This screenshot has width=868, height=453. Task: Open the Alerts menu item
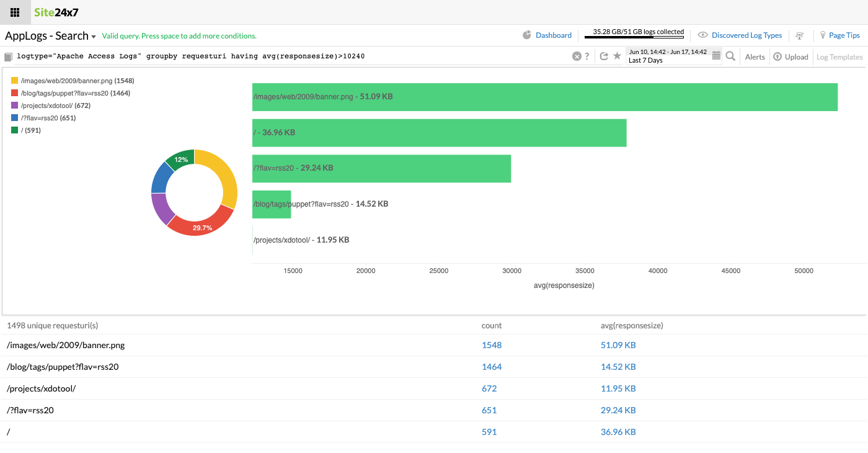click(x=755, y=57)
